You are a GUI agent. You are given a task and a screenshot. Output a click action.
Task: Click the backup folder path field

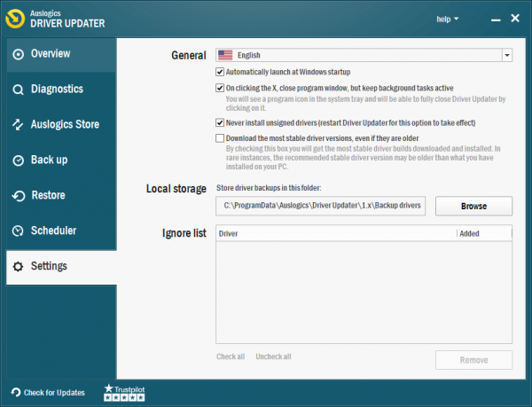tap(320, 206)
